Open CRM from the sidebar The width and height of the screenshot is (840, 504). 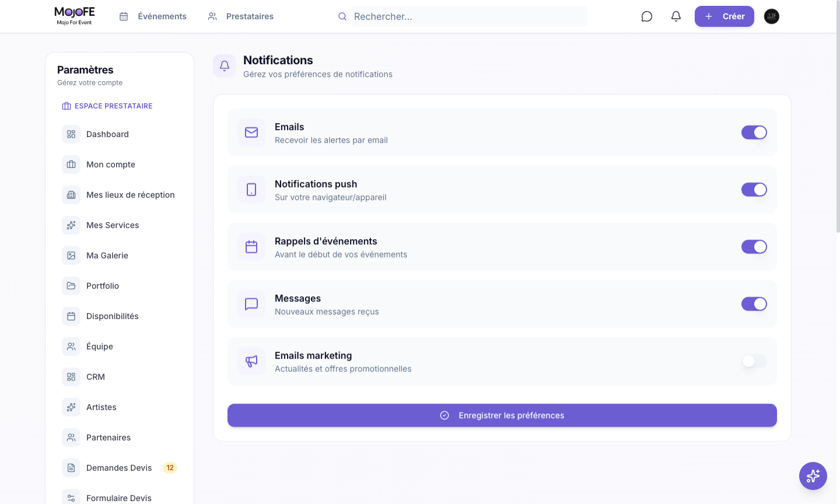pos(120,377)
